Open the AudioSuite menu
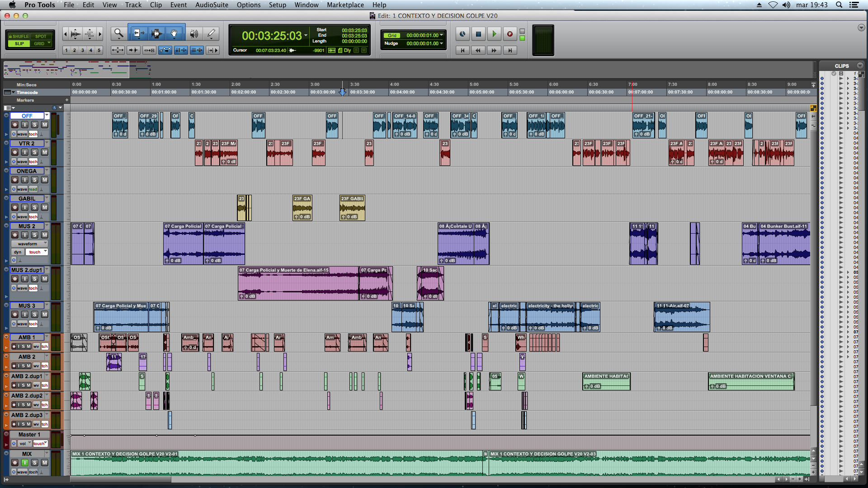 [212, 5]
